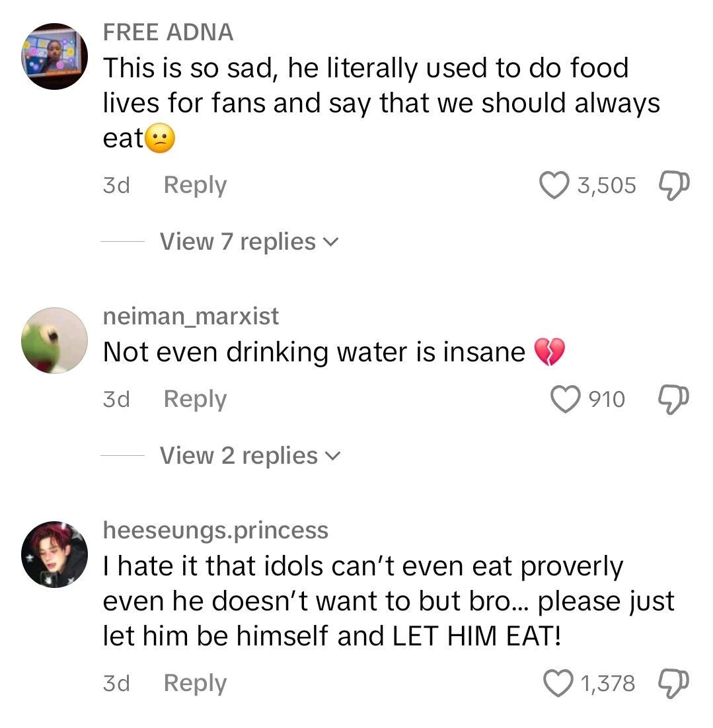Dislike the FREE ADNA comment
Screen dimensions: 713x728
point(673,186)
